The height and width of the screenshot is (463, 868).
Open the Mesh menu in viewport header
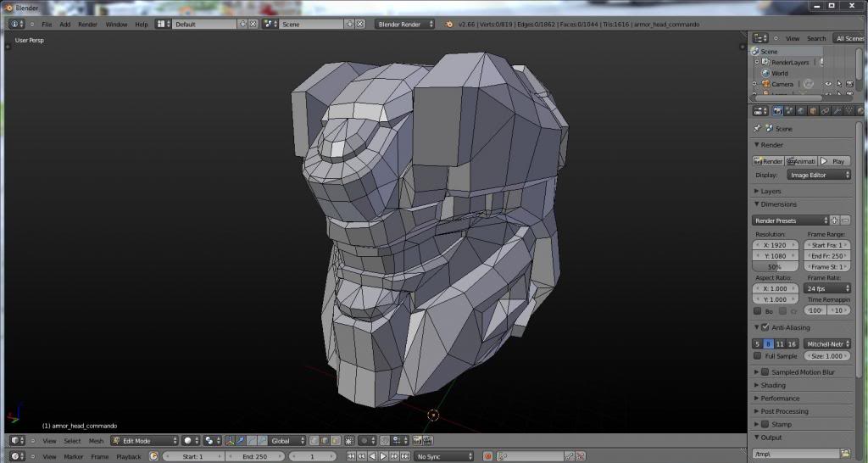point(96,441)
